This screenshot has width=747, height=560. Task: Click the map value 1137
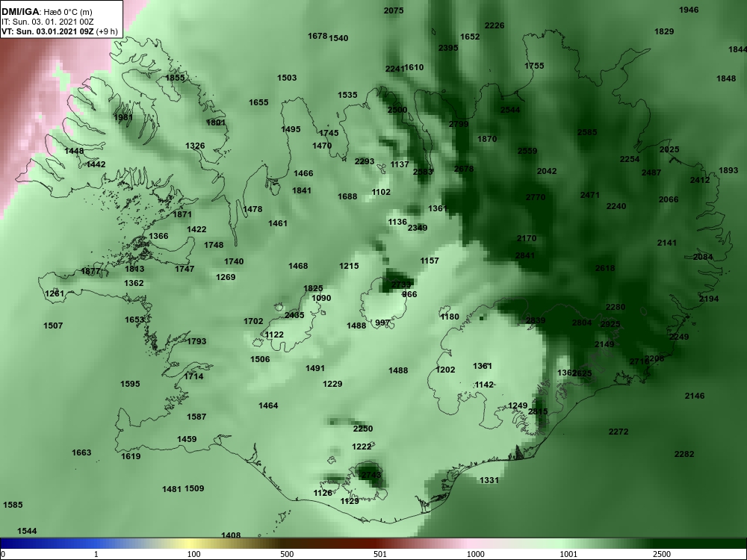(x=400, y=164)
